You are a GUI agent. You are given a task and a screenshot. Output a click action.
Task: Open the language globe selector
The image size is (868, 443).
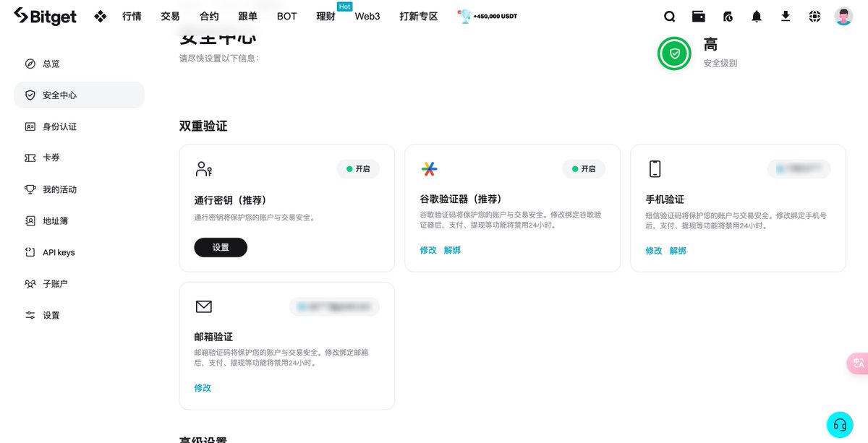814,16
